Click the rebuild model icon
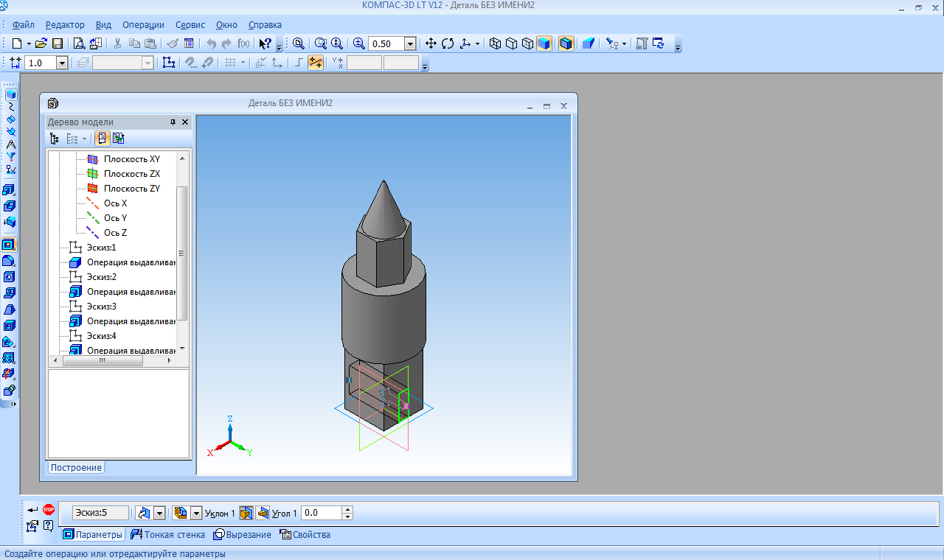The height and width of the screenshot is (560, 944). (658, 43)
